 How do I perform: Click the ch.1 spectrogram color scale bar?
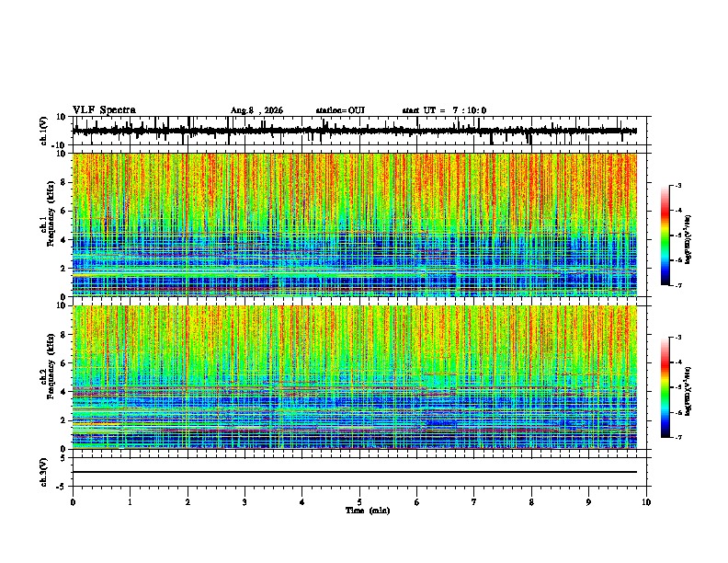(x=665, y=236)
